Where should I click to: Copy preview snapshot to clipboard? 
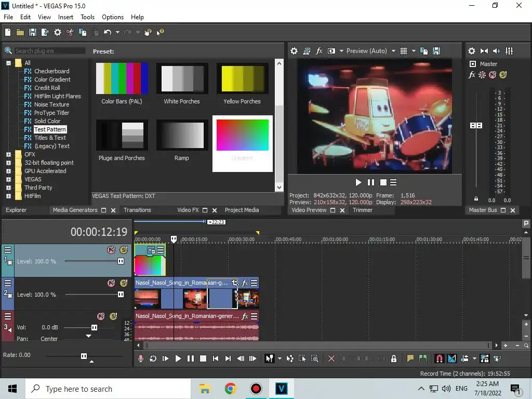point(424,51)
